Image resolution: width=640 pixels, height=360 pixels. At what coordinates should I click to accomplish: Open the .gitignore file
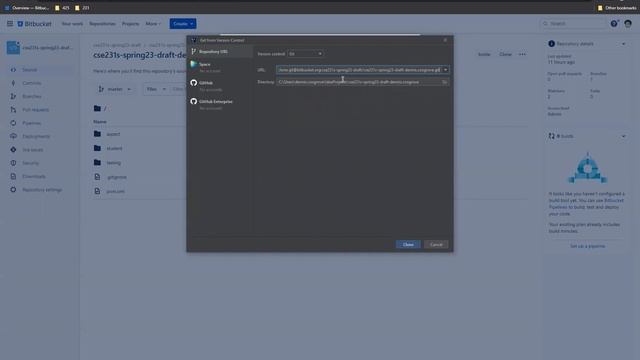click(117, 177)
